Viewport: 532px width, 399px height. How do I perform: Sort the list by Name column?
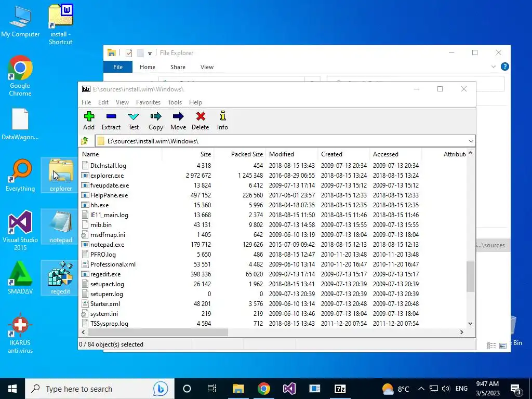click(x=120, y=154)
